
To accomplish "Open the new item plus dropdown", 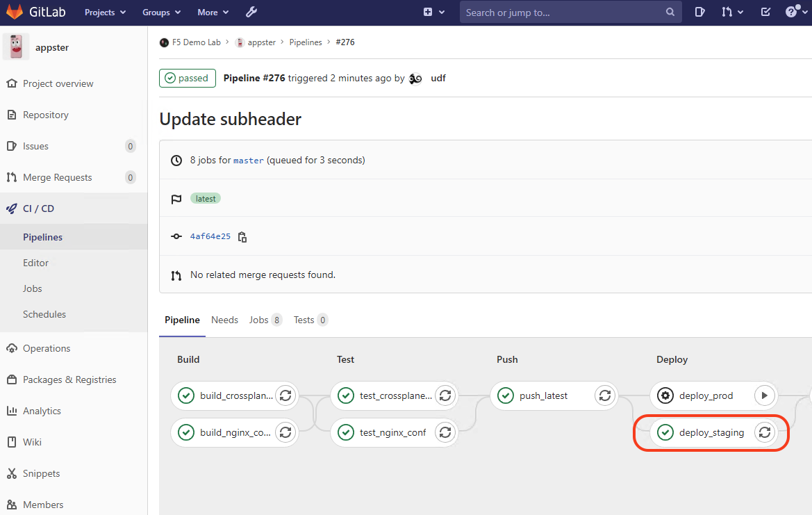I will pyautogui.click(x=434, y=12).
